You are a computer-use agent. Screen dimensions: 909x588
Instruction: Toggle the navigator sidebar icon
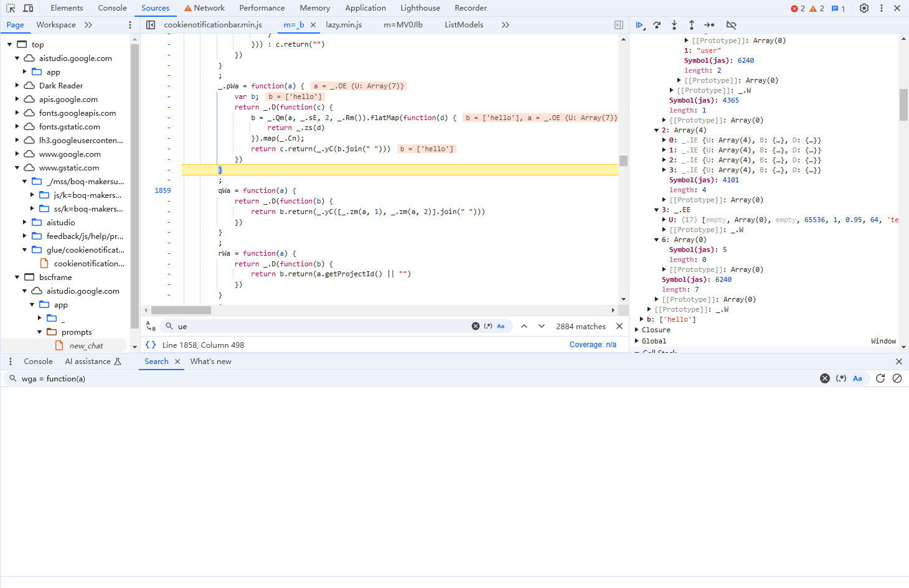[x=151, y=25]
